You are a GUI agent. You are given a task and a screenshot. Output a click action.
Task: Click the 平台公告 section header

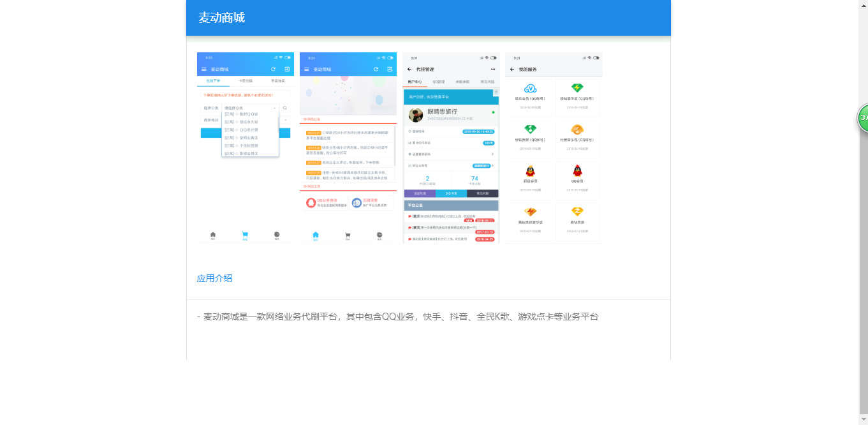[451, 205]
